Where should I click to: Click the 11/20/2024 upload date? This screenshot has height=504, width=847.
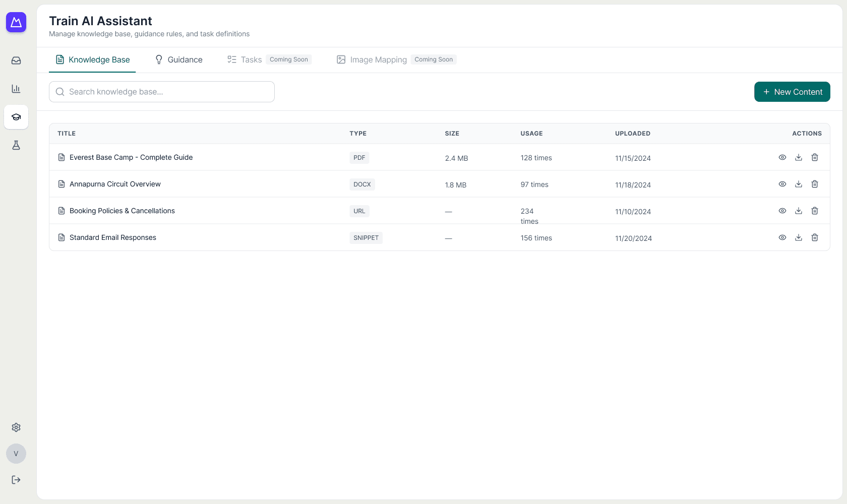coord(633,238)
